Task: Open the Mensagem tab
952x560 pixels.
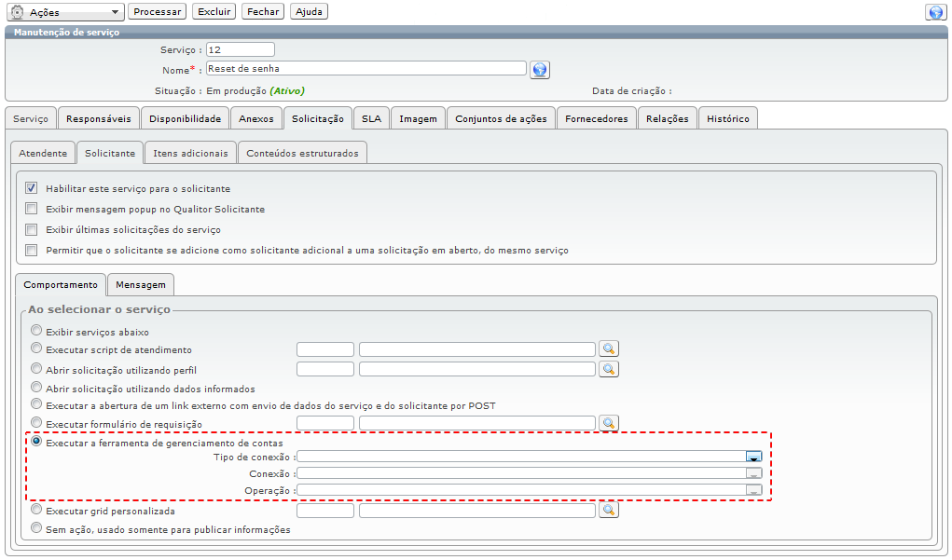Action: click(x=140, y=284)
